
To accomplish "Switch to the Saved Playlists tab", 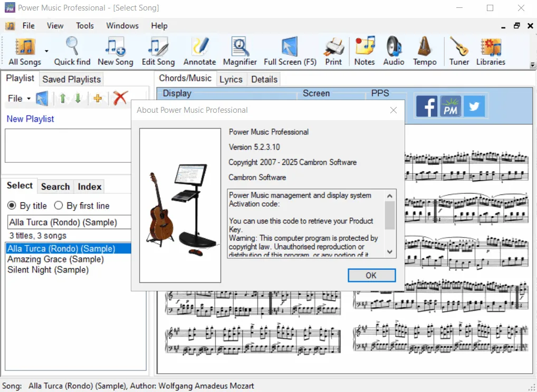I will click(72, 80).
